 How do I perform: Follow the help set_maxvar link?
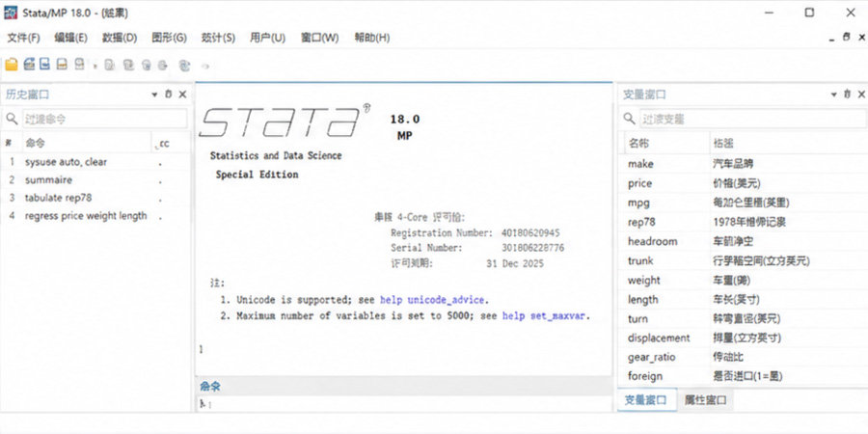point(544,316)
